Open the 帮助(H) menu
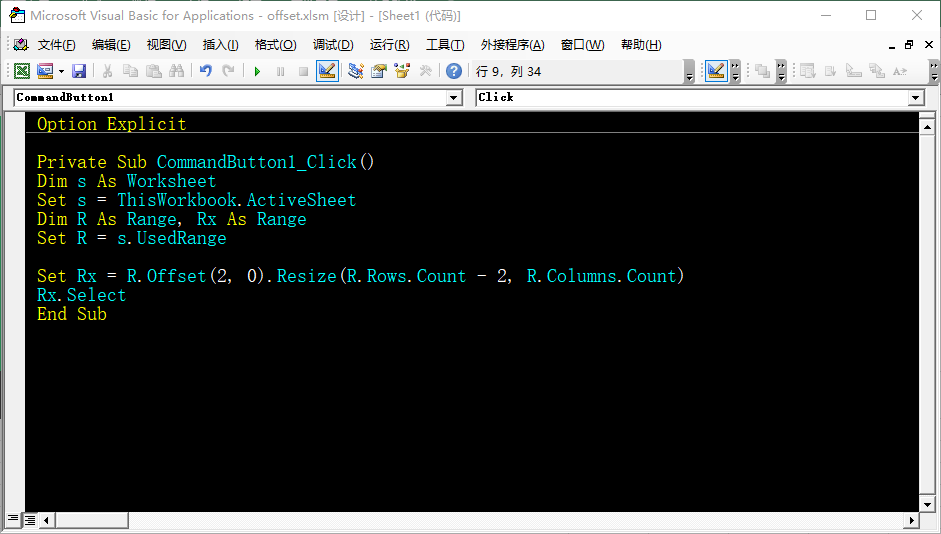941x534 pixels. (641, 45)
